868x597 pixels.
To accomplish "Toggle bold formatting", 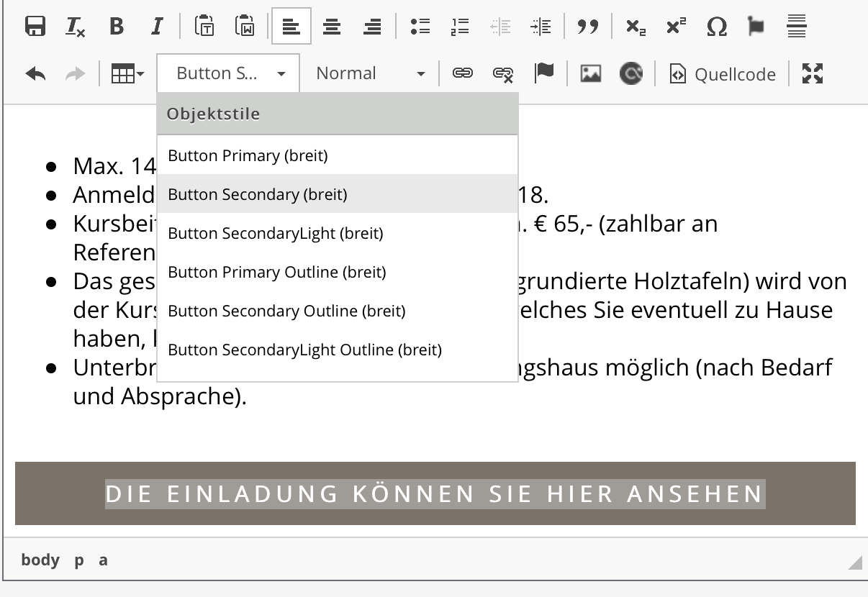I will 116,27.
